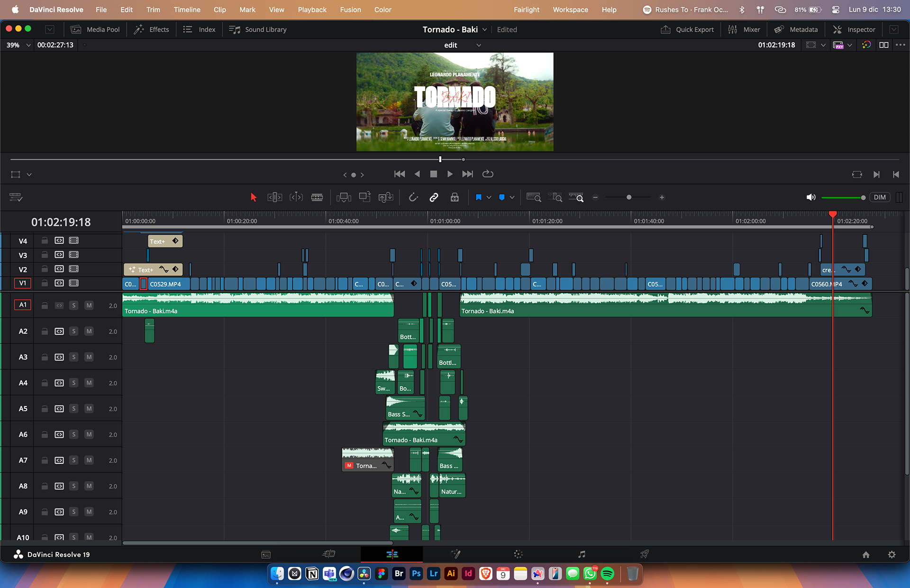Image resolution: width=910 pixels, height=588 pixels.
Task: Select the Blade Edit Mode tool
Action: click(317, 198)
